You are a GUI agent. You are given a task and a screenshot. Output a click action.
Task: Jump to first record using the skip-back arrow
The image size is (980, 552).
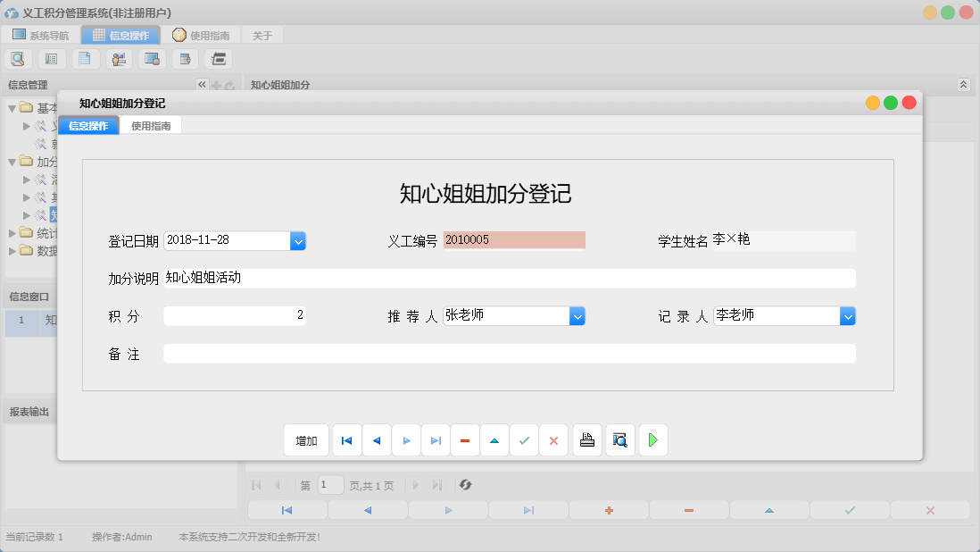pos(346,439)
